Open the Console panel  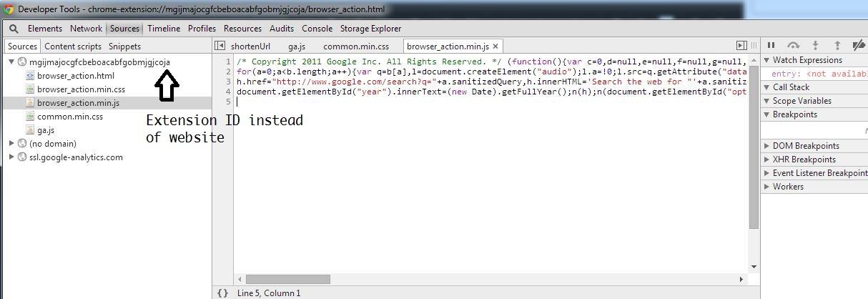tap(317, 29)
